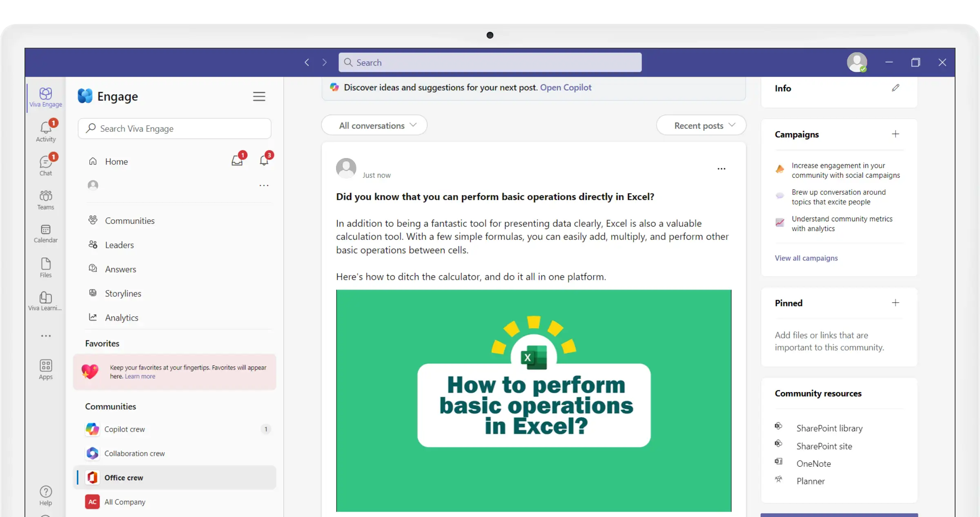Click the Open Copilot link

(x=566, y=87)
